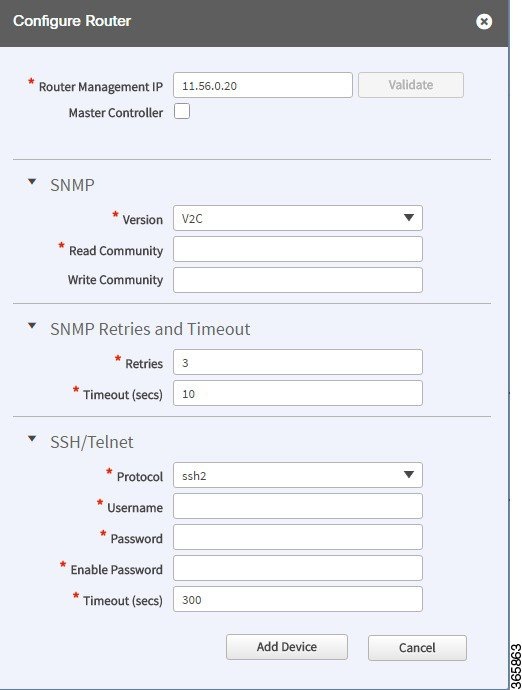
Task: Select the SSH Timeout field showing 300
Action: click(298, 599)
